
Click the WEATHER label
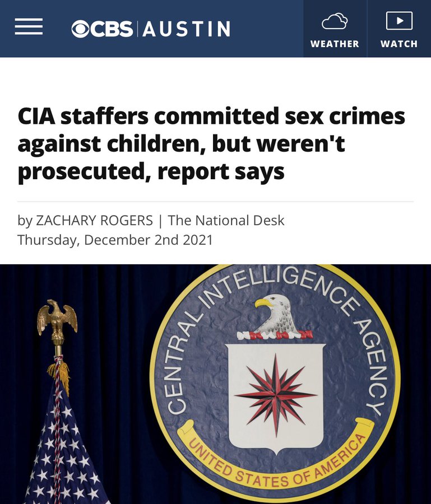(x=335, y=44)
